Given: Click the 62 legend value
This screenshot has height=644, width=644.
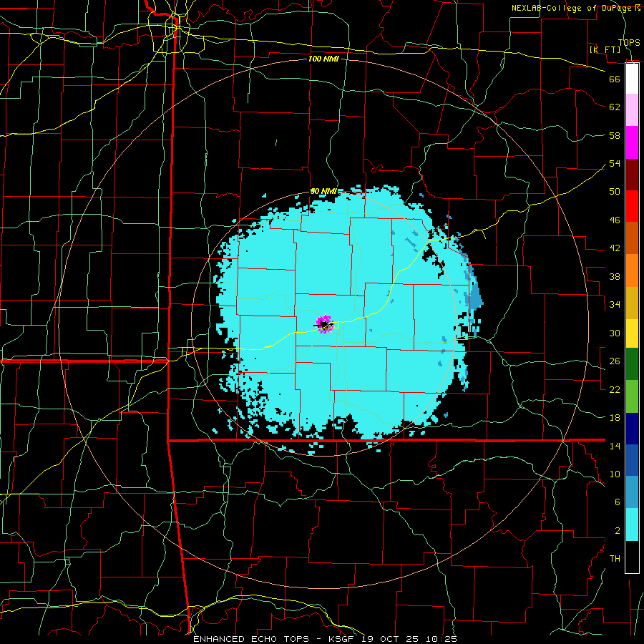Looking at the screenshot, I should click(x=615, y=107).
